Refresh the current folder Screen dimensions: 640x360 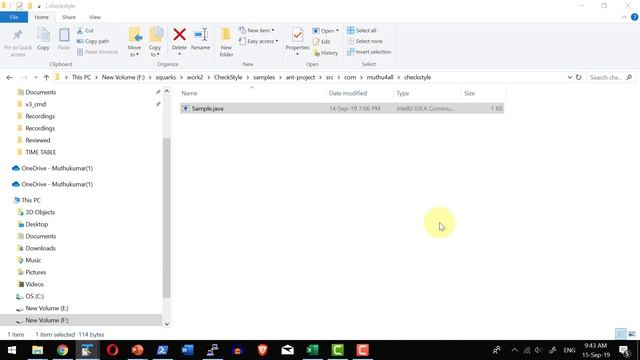pyautogui.click(x=578, y=77)
